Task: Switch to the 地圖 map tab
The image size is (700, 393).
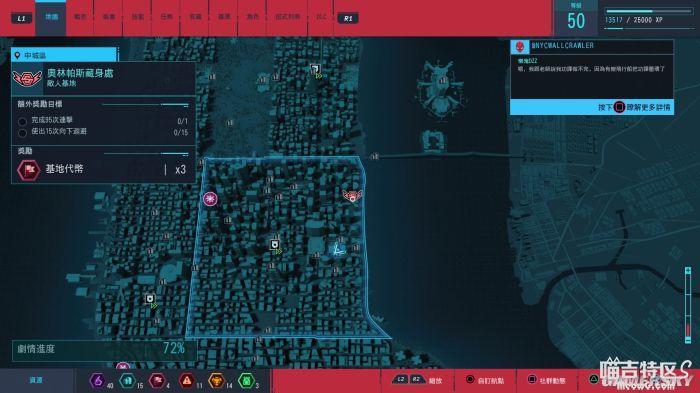Action: [x=51, y=17]
